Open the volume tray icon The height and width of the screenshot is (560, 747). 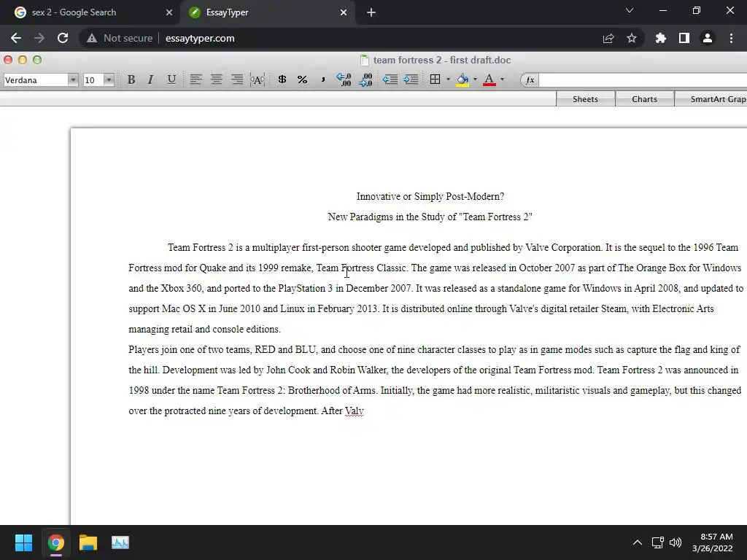[675, 542]
